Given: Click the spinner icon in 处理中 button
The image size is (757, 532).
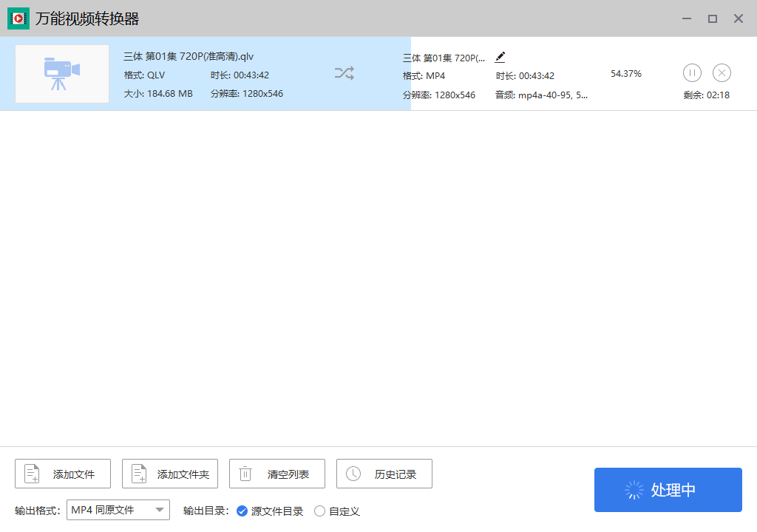Looking at the screenshot, I should point(634,490).
